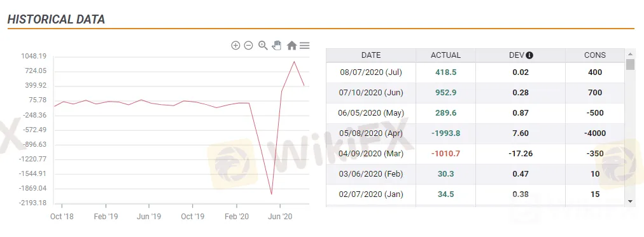Viewport: 644px width, 237px height.
Task: Click the table scrollbar up arrow
Action: tap(631, 54)
